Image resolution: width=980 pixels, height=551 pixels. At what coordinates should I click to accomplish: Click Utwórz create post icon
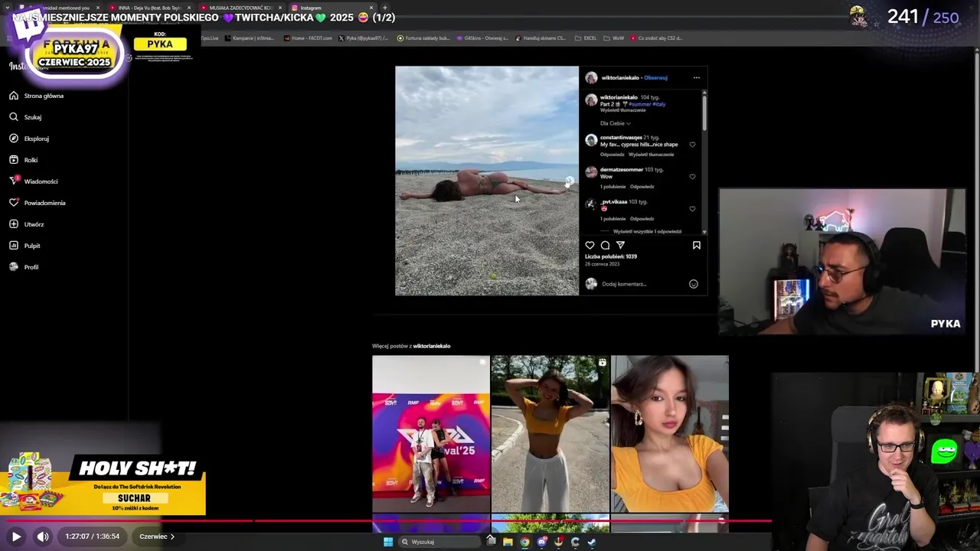click(x=14, y=224)
